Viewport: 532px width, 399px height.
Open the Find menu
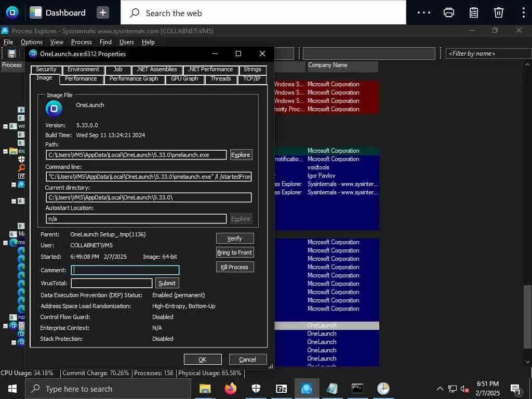[x=105, y=42]
